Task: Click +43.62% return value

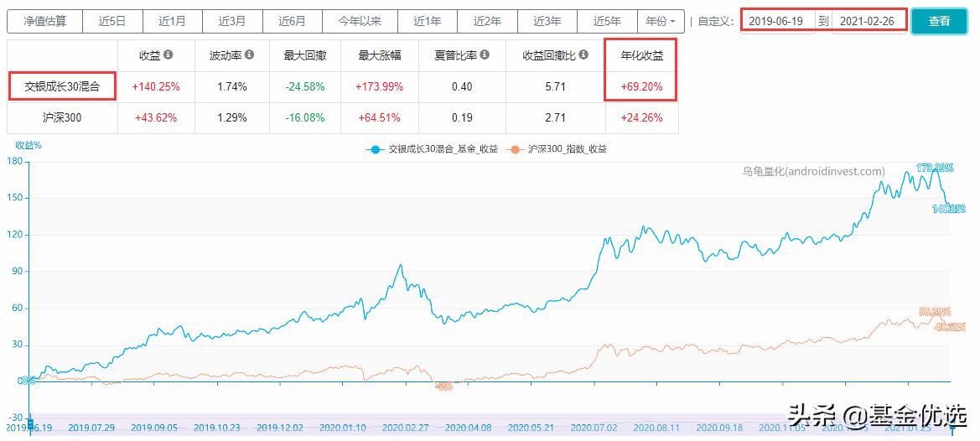Action: (156, 117)
